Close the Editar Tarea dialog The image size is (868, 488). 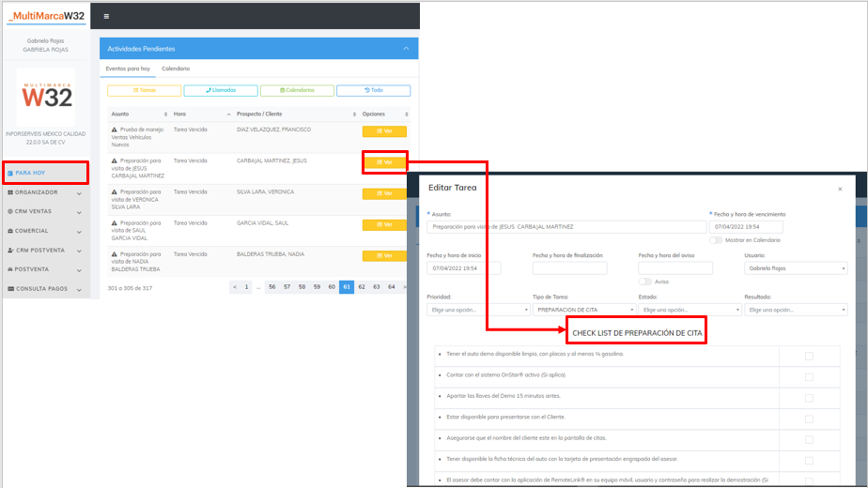click(x=840, y=190)
